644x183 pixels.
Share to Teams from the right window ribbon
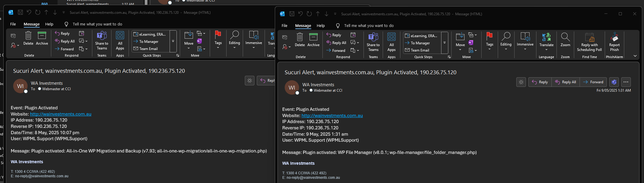point(373,42)
